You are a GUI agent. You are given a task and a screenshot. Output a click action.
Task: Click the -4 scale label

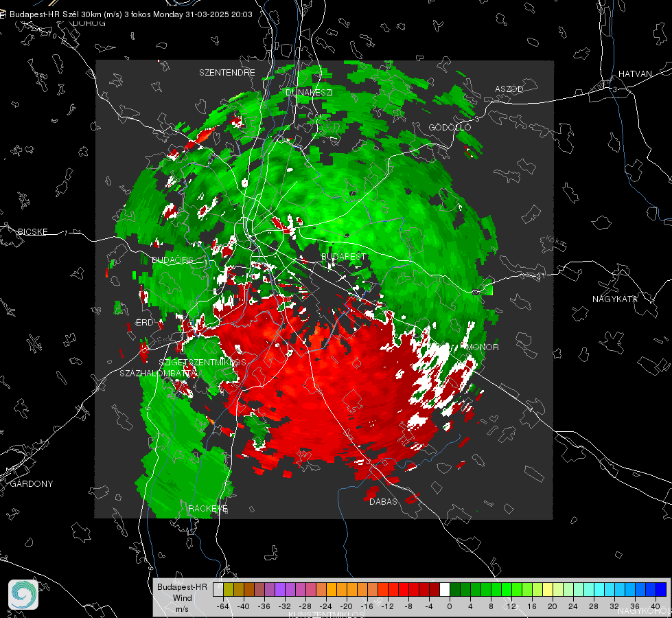(429, 606)
